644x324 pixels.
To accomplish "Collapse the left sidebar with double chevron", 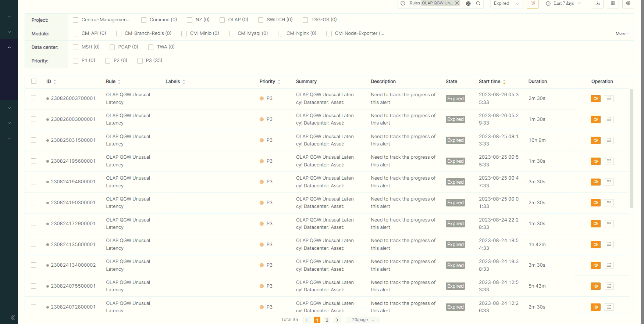I will (x=13, y=317).
